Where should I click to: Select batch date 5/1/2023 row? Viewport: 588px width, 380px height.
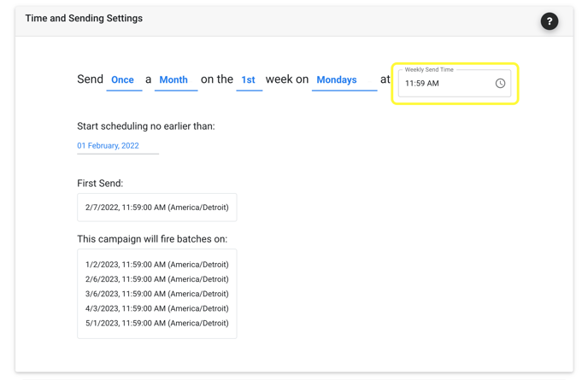pos(156,323)
